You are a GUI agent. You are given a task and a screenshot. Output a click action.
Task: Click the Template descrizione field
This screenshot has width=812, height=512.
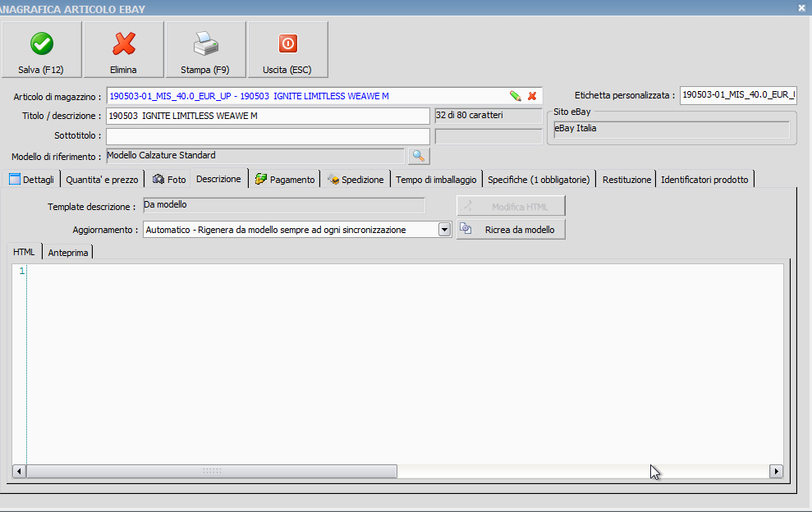(x=284, y=205)
